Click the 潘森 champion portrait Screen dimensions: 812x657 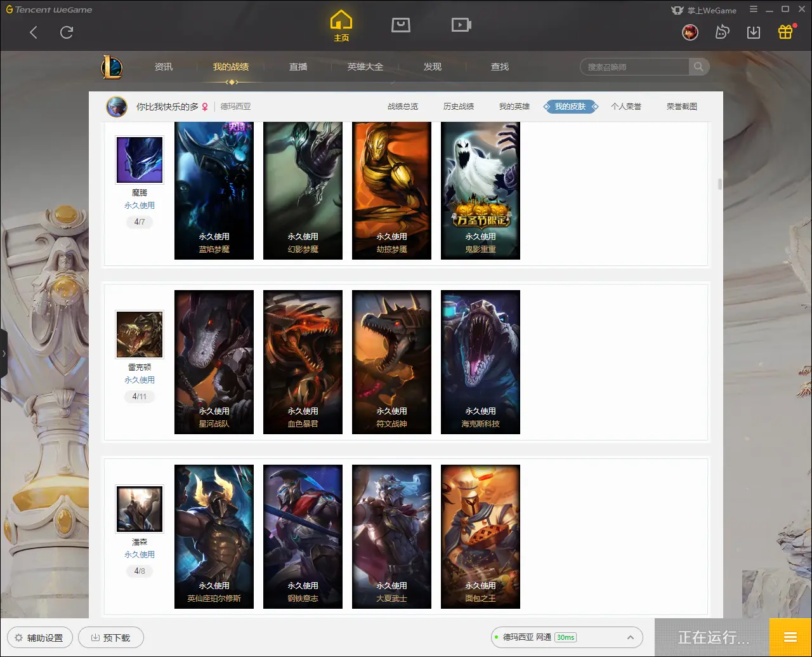(140, 509)
